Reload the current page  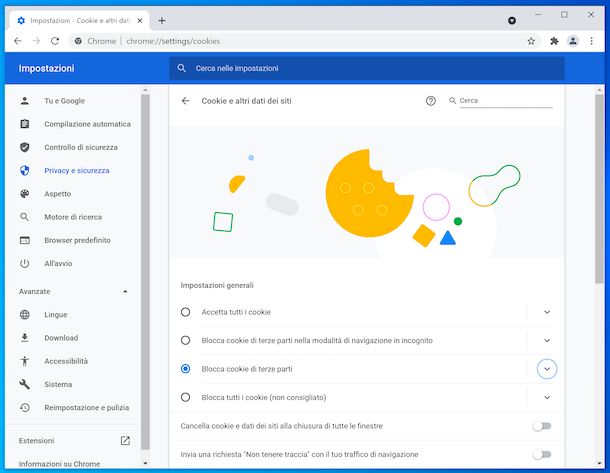[55, 41]
